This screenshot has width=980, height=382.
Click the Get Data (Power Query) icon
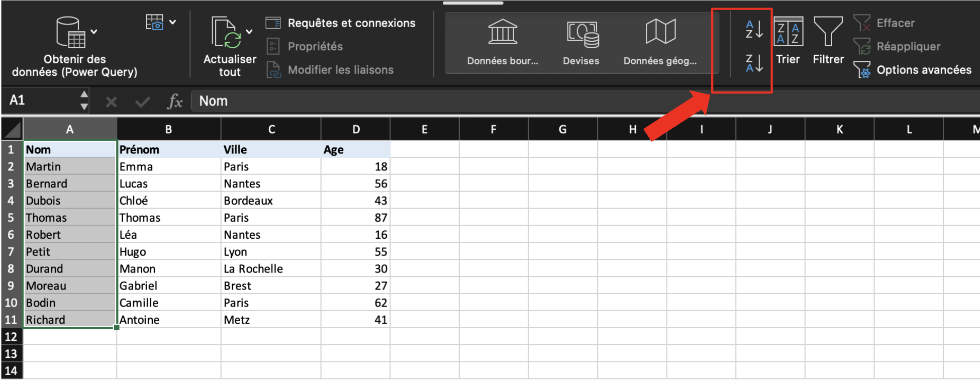click(x=71, y=32)
